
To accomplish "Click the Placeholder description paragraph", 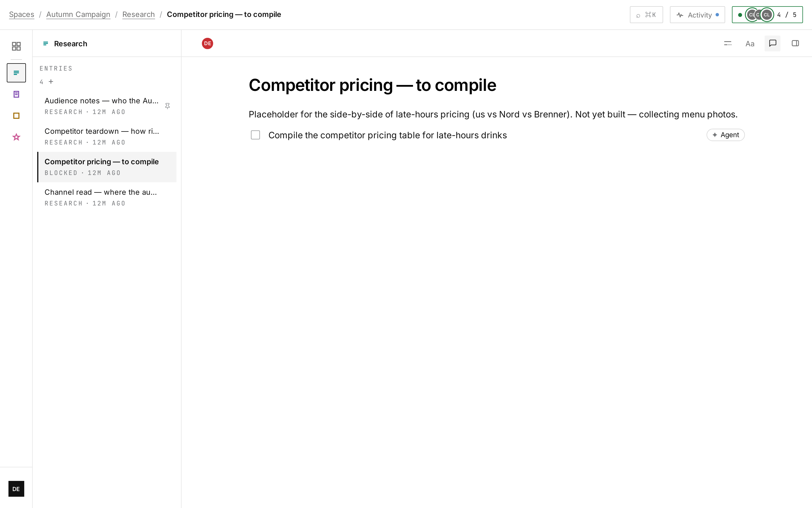I will pos(493,114).
